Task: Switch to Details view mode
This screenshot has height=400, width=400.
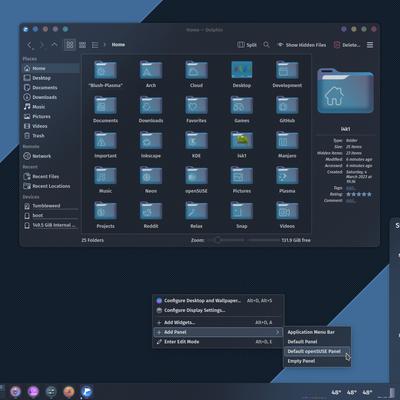Action: tap(95, 45)
